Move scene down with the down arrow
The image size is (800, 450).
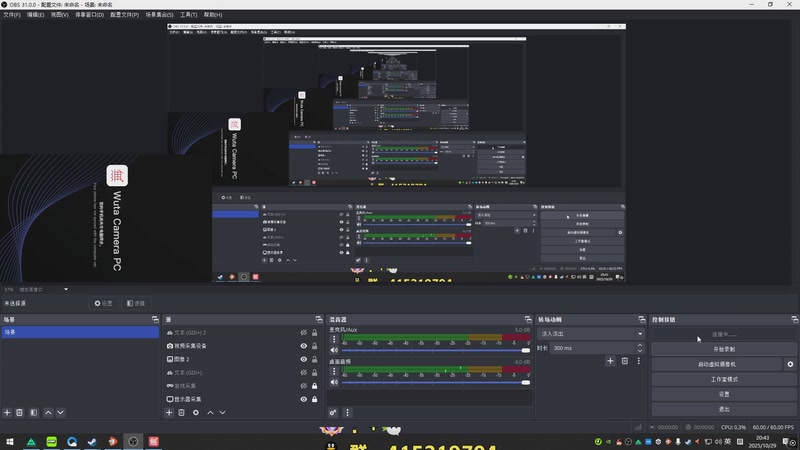(60, 412)
